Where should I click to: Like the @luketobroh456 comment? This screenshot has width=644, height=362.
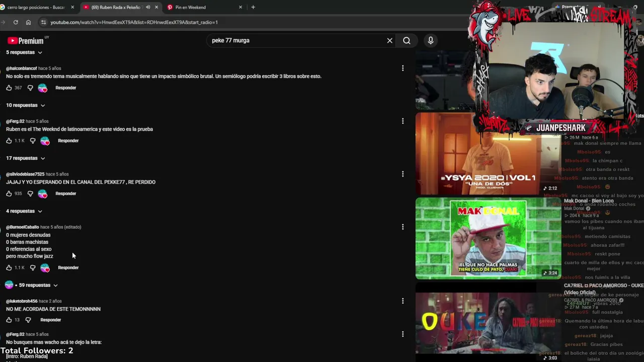(9, 320)
